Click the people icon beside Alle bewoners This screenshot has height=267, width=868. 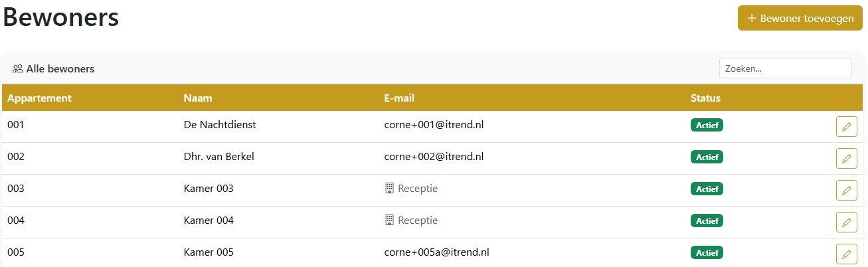pos(18,68)
